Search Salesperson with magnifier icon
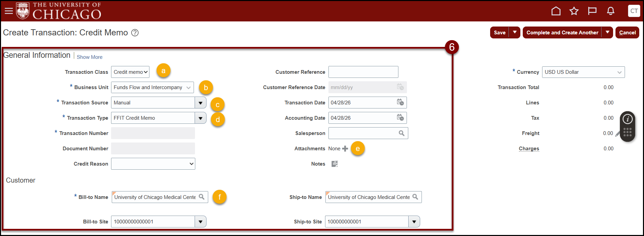The height and width of the screenshot is (236, 644). click(401, 133)
